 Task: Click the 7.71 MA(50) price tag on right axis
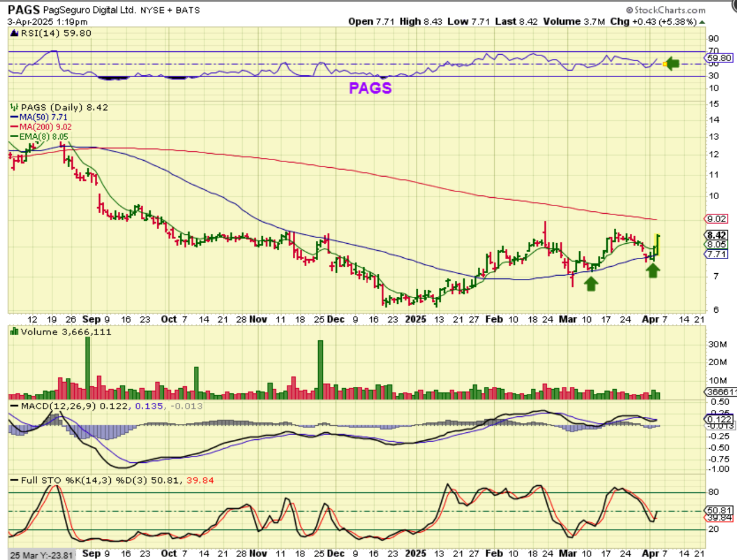pyautogui.click(x=716, y=254)
